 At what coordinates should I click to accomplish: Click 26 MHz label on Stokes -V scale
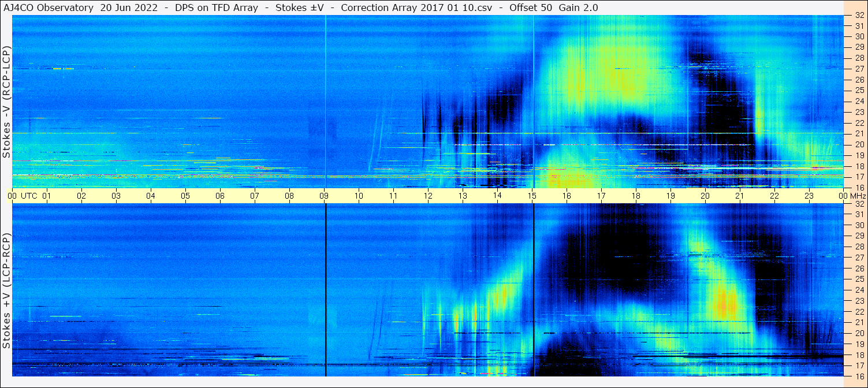click(859, 80)
